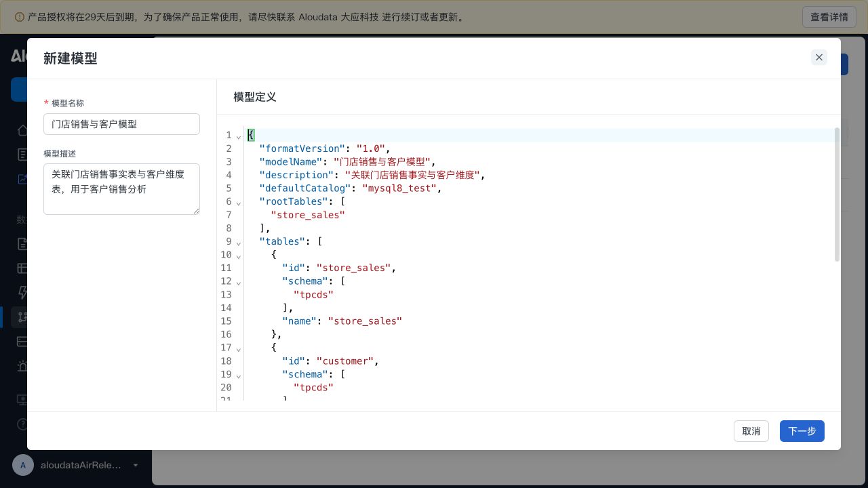
Task: Click the "mysql8_test" value
Action: tap(399, 188)
